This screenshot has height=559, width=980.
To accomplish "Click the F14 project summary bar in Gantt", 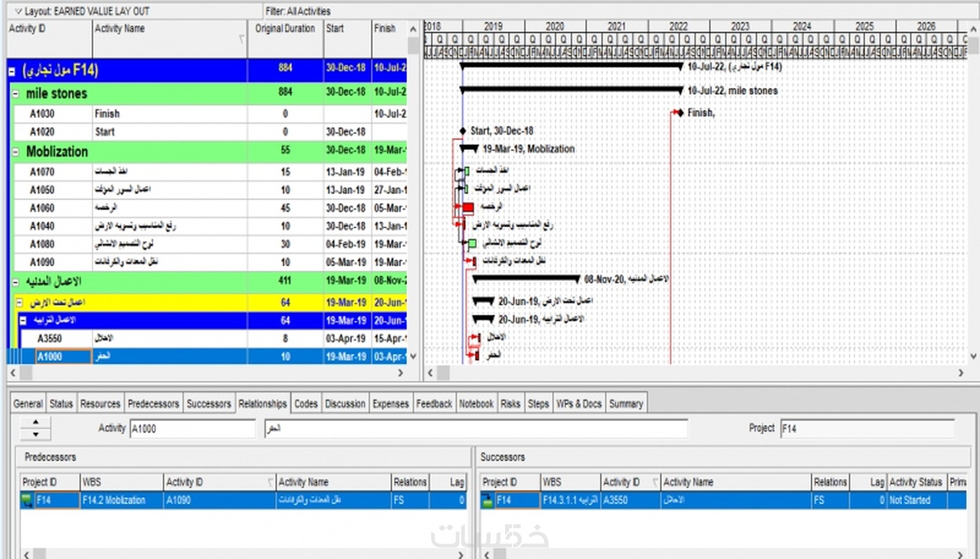I will pyautogui.click(x=571, y=66).
